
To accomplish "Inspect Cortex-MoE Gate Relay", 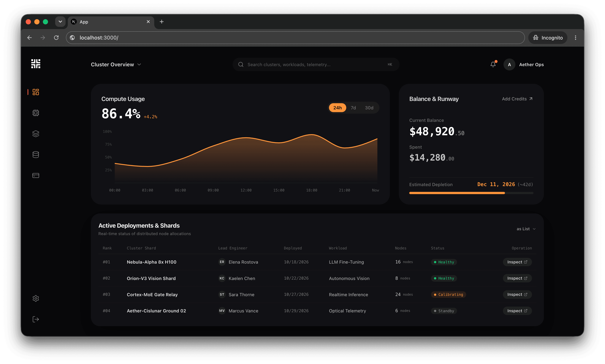I will tap(517, 294).
